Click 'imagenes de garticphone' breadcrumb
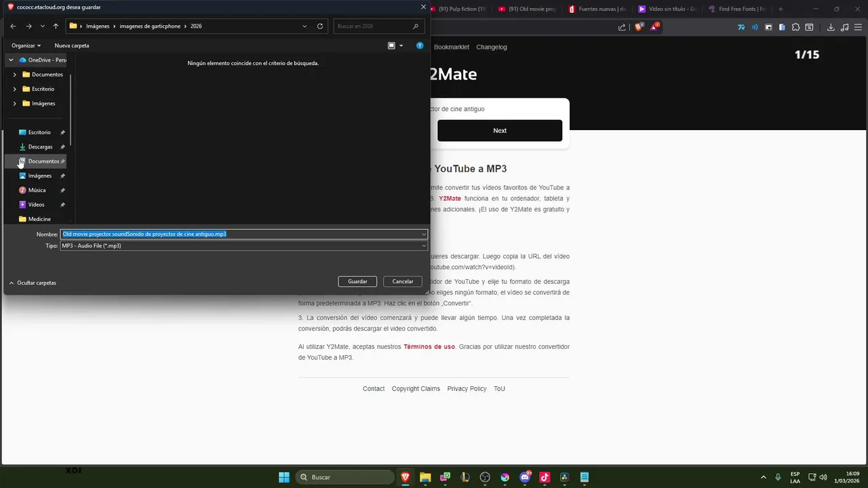The width and height of the screenshot is (868, 488). pyautogui.click(x=151, y=26)
